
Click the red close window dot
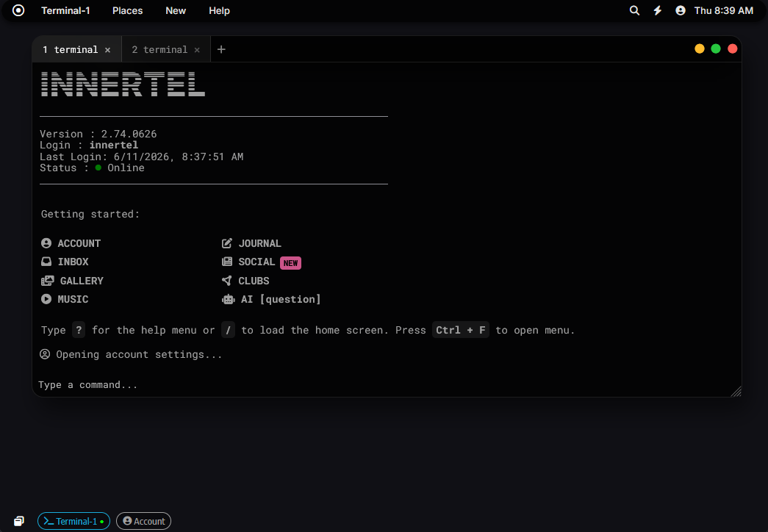click(x=732, y=48)
